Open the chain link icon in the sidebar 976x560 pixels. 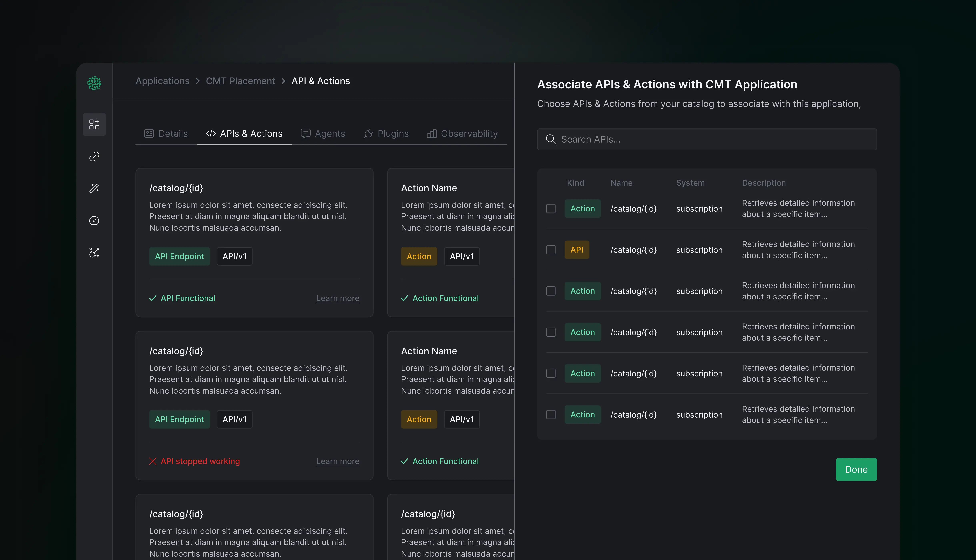click(x=94, y=156)
